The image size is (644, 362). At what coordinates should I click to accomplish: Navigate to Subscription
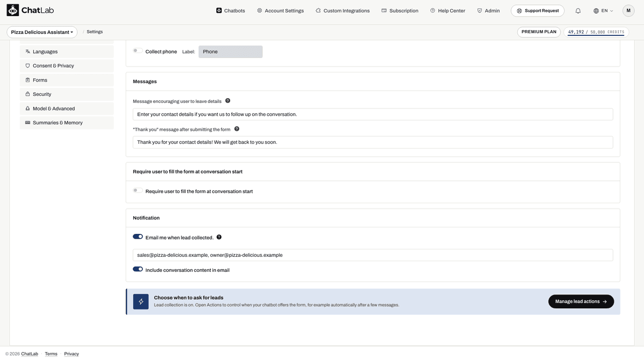click(x=400, y=10)
